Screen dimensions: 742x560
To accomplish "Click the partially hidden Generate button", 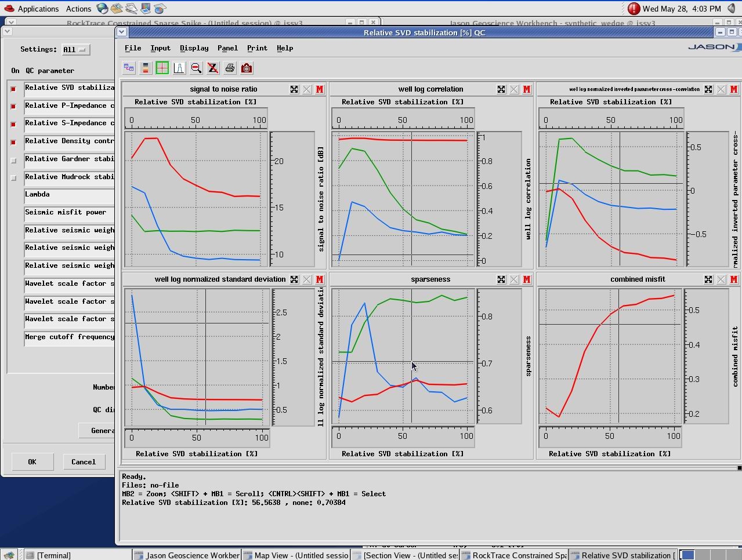I will pos(97,431).
